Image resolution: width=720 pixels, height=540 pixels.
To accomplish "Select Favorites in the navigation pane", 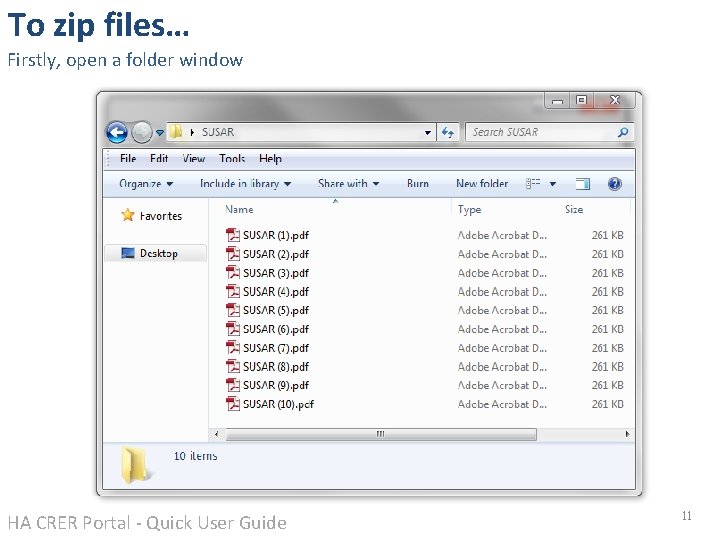I will [161, 216].
